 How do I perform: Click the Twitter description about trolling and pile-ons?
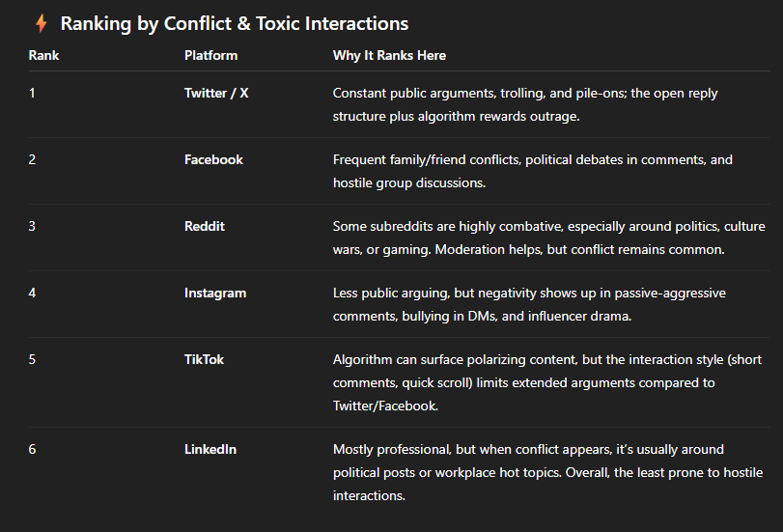coord(525,103)
